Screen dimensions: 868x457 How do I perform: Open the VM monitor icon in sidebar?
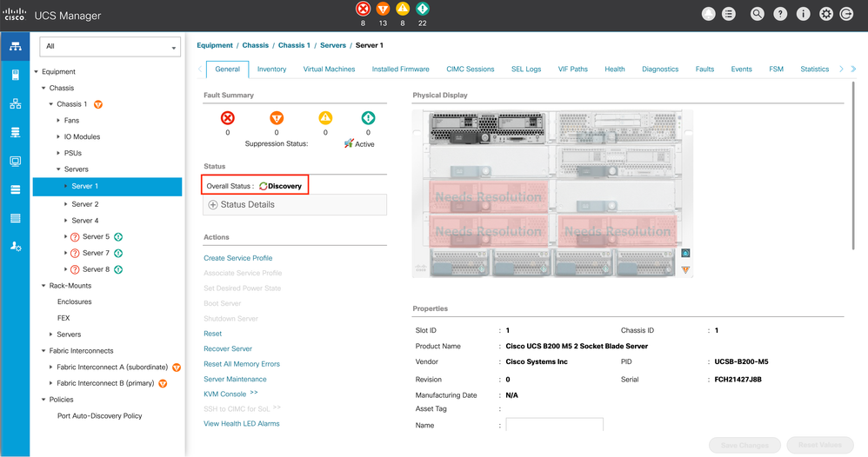point(15,161)
